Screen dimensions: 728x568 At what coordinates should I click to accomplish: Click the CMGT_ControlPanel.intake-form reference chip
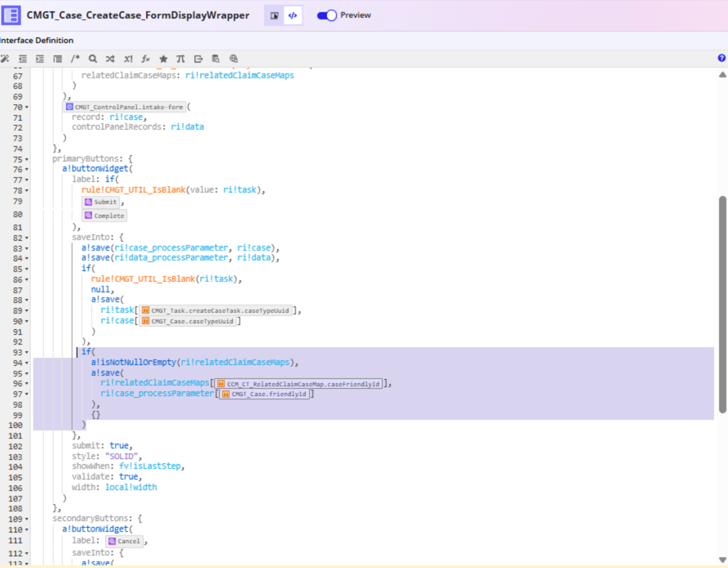[x=124, y=107]
